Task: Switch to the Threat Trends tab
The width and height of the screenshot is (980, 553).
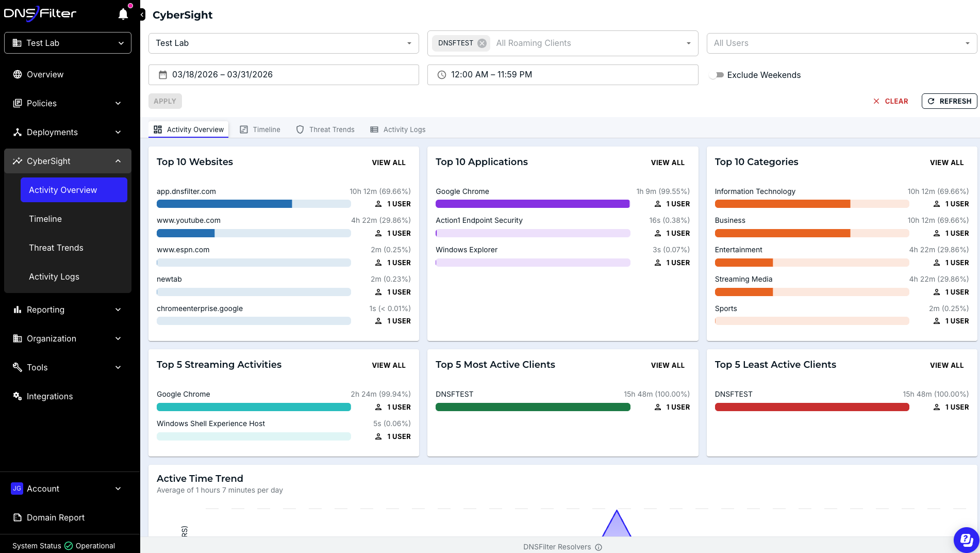Action: [x=325, y=129]
